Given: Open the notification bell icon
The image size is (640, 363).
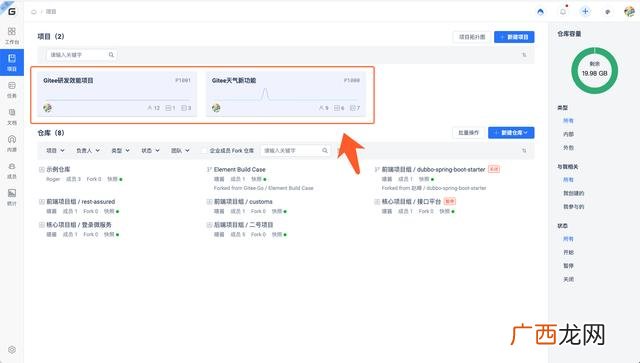Looking at the screenshot, I should click(x=563, y=12).
